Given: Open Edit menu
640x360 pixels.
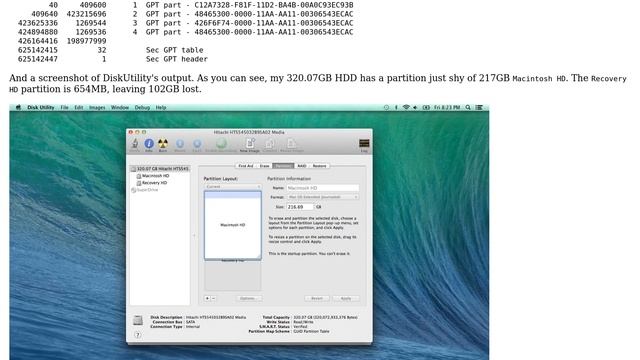Looking at the screenshot, I should pyautogui.click(x=79, y=107).
